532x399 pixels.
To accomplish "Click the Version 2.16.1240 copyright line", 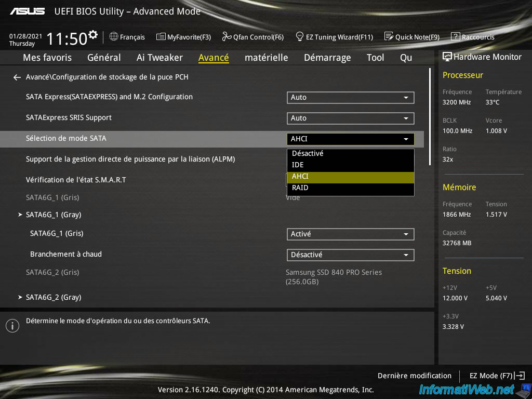I will pyautogui.click(x=265, y=390).
